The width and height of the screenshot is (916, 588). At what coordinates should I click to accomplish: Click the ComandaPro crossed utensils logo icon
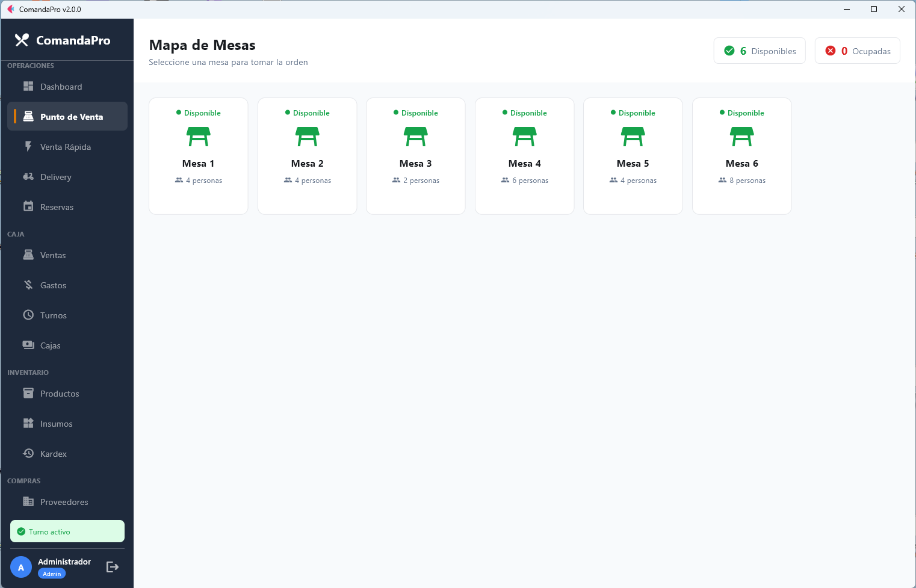tap(22, 40)
